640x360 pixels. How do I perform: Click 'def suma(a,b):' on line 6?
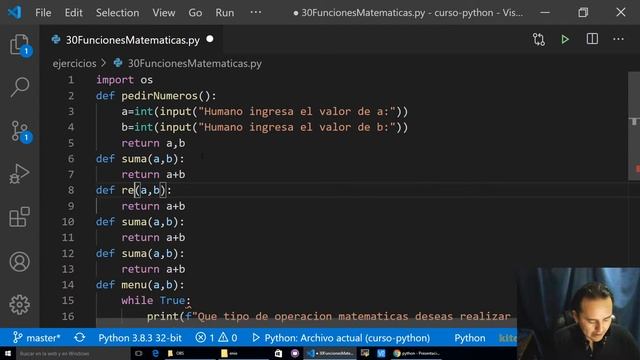[x=140, y=159]
